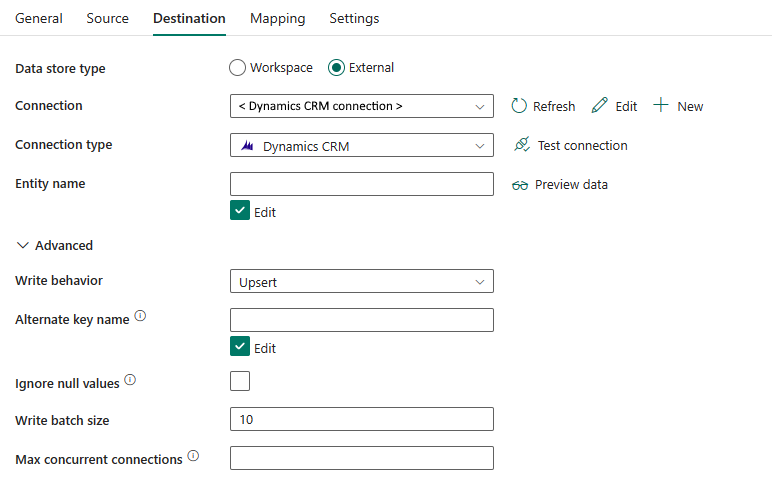This screenshot has width=772, height=502.
Task: Uncheck Edit box under Alternate key name
Action: pos(240,346)
